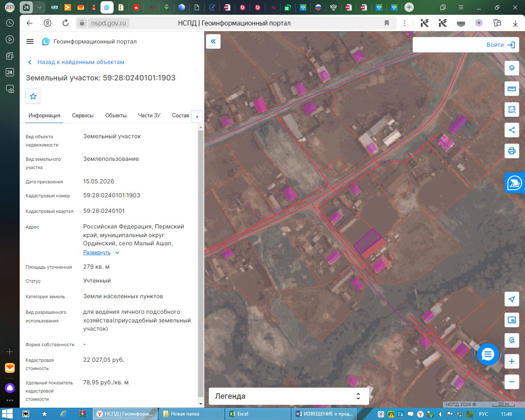
Task: Show more tabs using the right arrow button
Action: point(197,116)
